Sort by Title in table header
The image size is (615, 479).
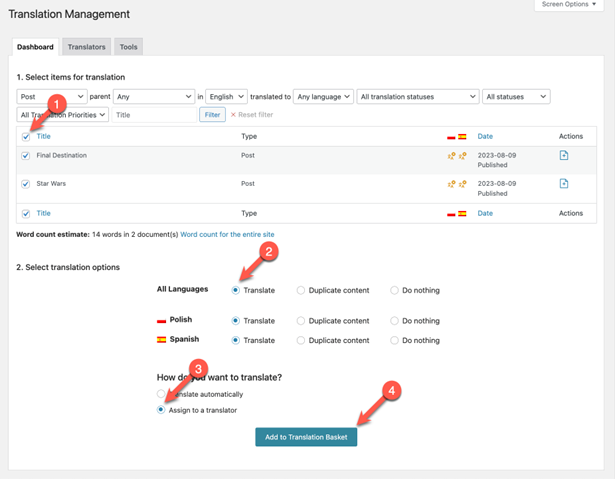pyautogui.click(x=44, y=136)
